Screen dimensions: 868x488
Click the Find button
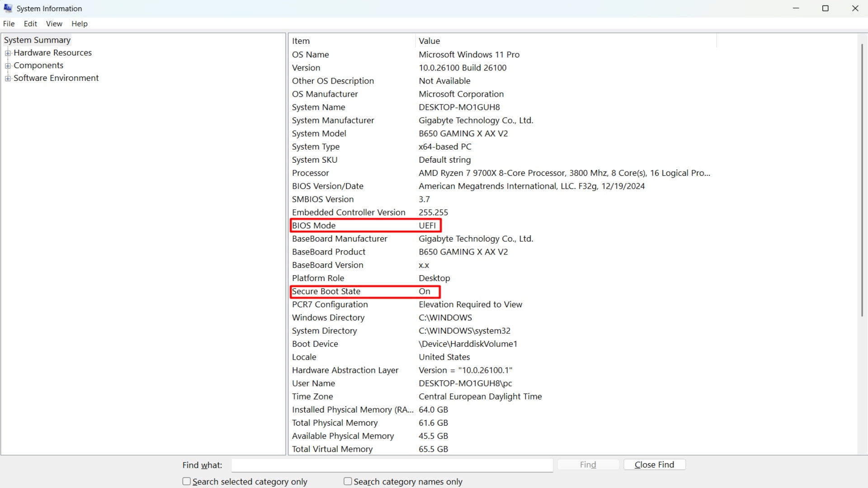(588, 465)
